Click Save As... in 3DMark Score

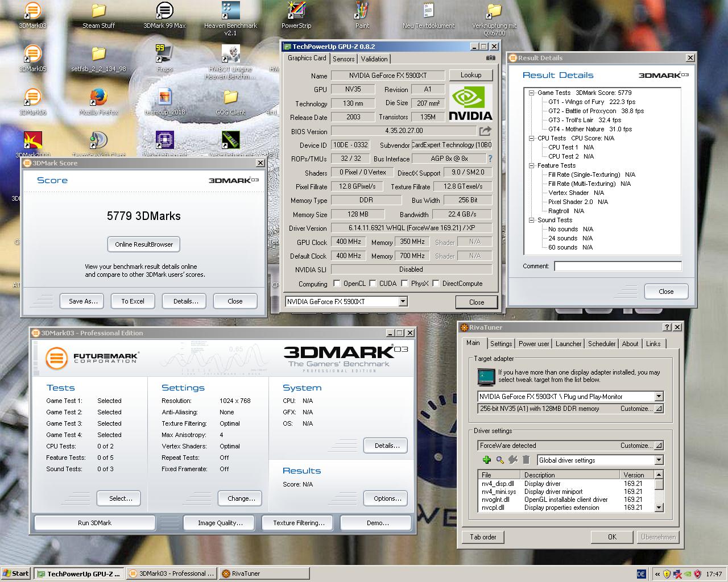83,301
